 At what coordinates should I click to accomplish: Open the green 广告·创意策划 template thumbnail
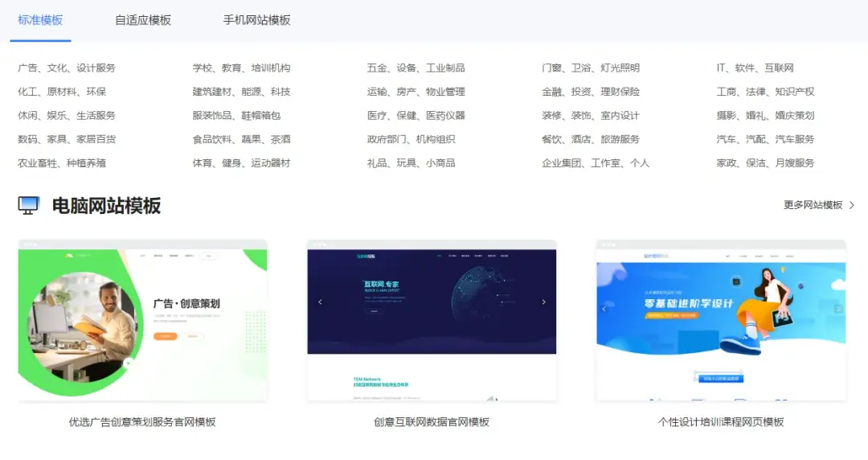143,320
